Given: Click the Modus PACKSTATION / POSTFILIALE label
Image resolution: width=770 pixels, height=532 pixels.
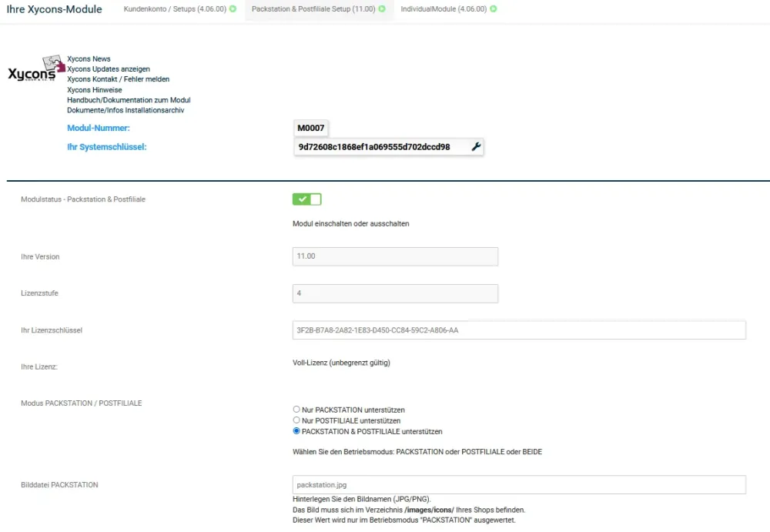Looking at the screenshot, I should pos(81,403).
